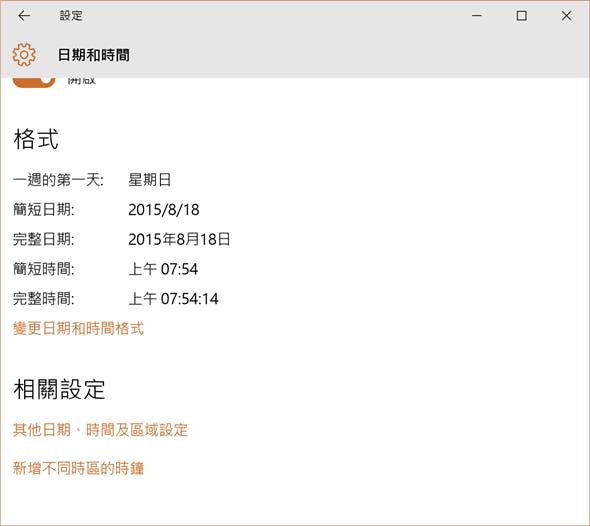Click the short time 上午 07:54
Viewport: 590px width, 526px height.
(x=163, y=269)
